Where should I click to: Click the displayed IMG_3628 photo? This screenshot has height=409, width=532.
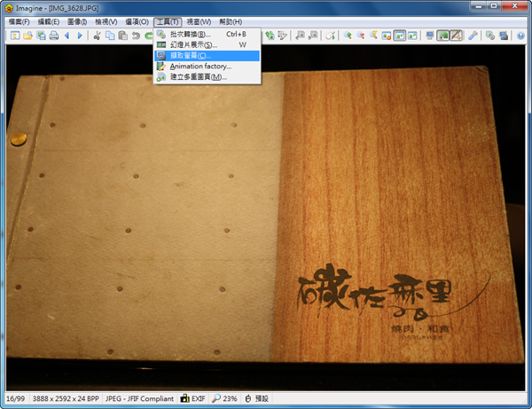[x=266, y=217]
